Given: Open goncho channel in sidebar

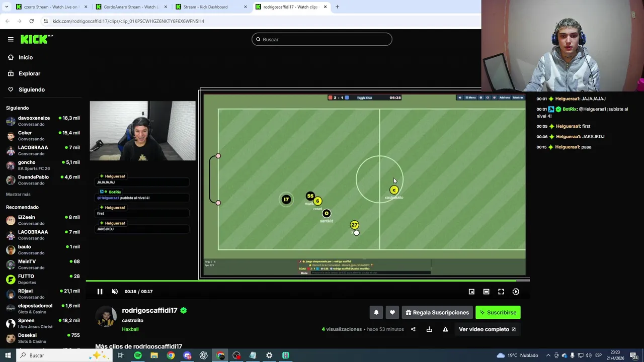Looking at the screenshot, I should (43, 165).
